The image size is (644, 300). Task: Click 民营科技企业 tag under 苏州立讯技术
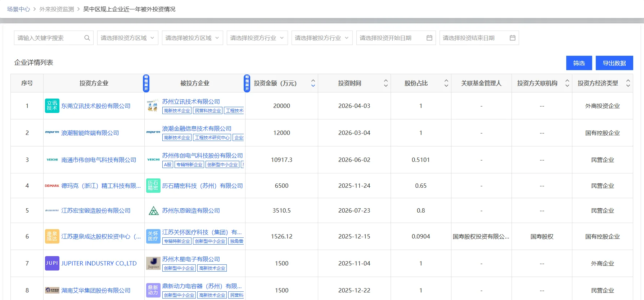click(x=208, y=110)
